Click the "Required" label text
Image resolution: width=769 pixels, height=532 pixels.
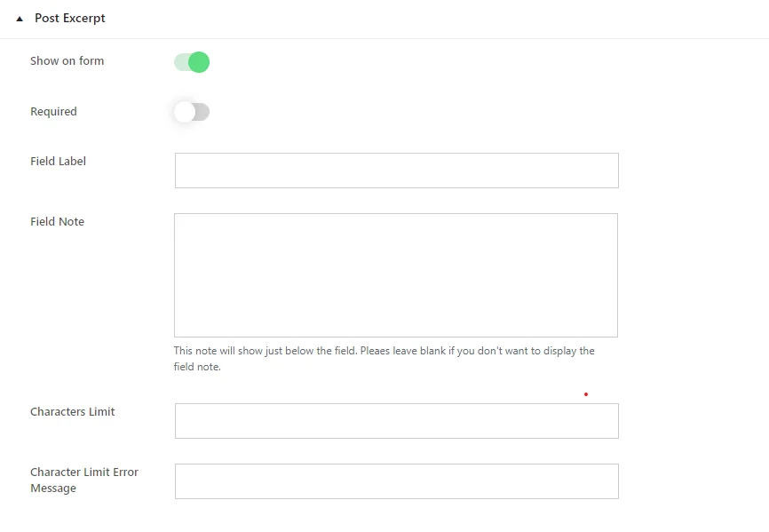(x=53, y=111)
